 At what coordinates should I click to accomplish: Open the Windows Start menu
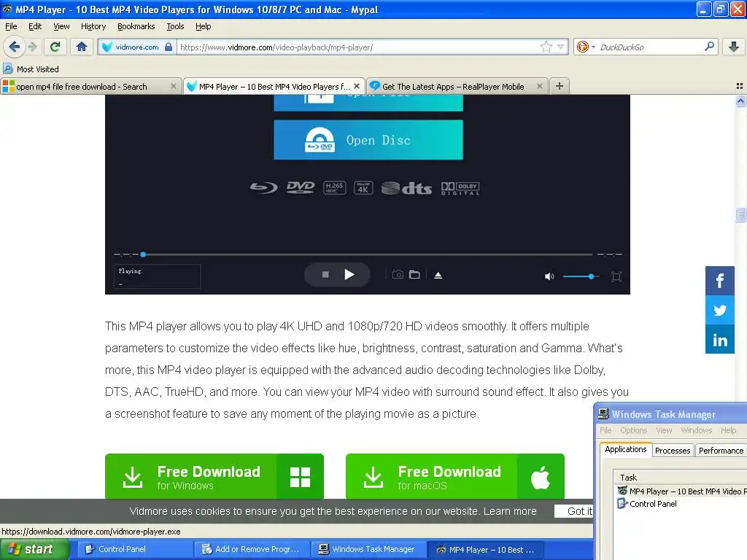[34, 549]
